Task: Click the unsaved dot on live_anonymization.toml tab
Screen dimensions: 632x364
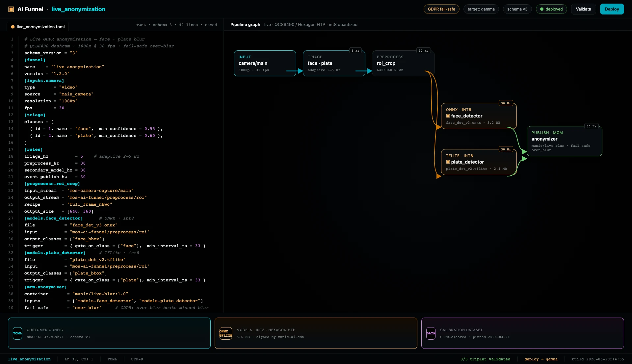Action: click(13, 27)
